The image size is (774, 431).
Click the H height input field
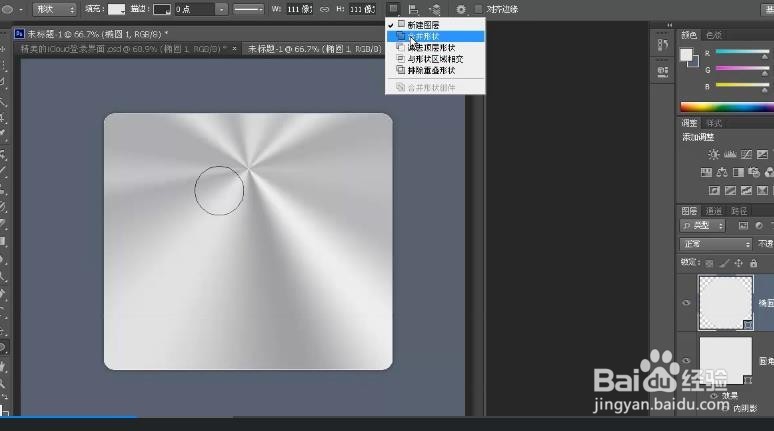pos(362,9)
